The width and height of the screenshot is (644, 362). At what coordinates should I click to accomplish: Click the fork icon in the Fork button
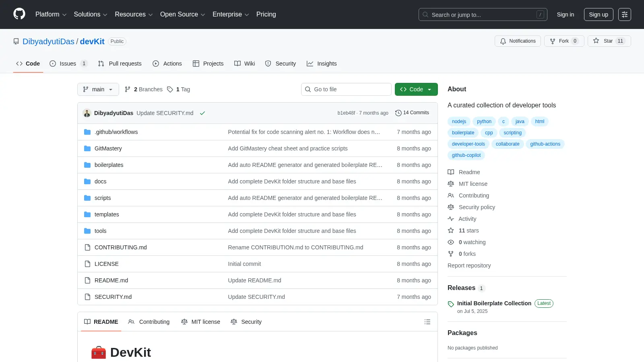click(553, 41)
